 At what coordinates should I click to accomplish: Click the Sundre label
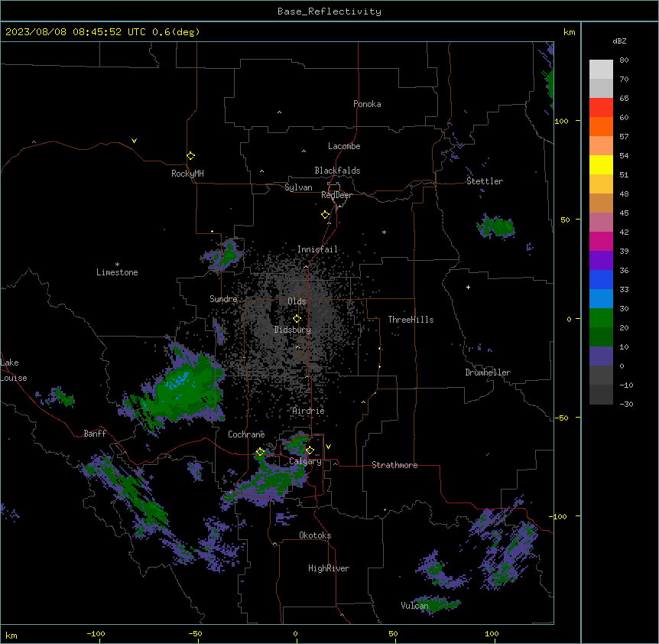(223, 299)
